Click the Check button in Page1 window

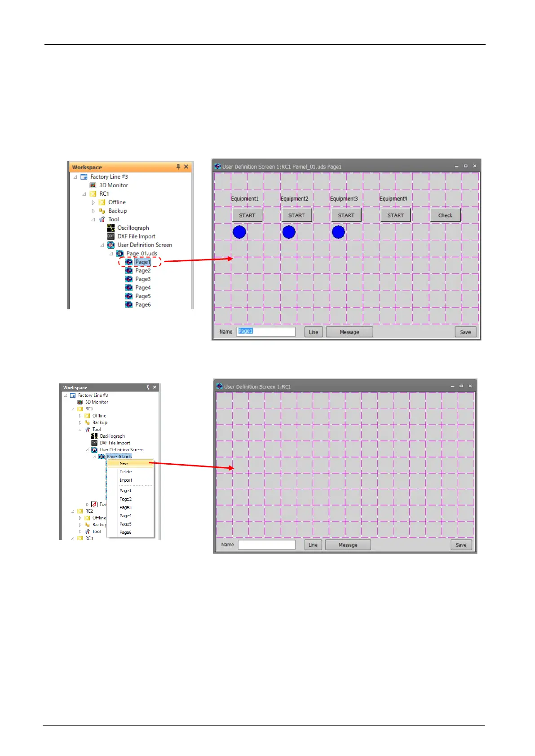click(x=445, y=215)
